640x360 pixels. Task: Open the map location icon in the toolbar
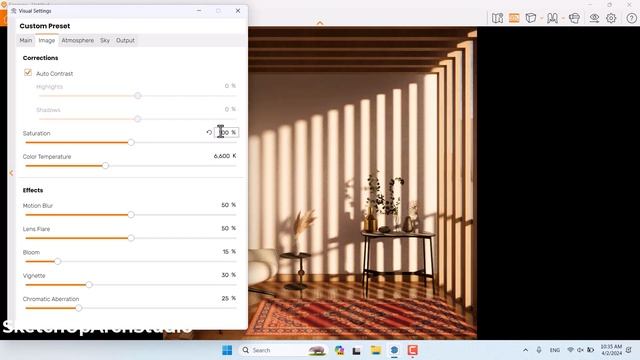497,18
